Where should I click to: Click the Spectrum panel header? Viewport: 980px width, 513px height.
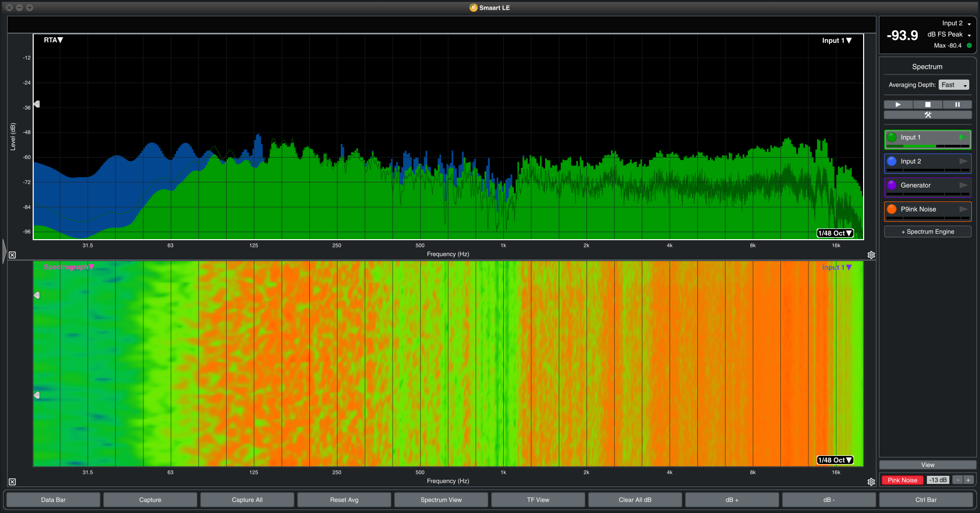coord(927,67)
